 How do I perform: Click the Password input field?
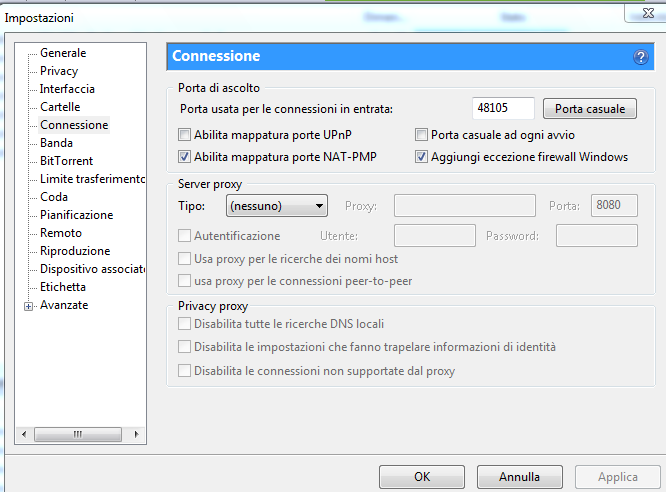point(597,236)
